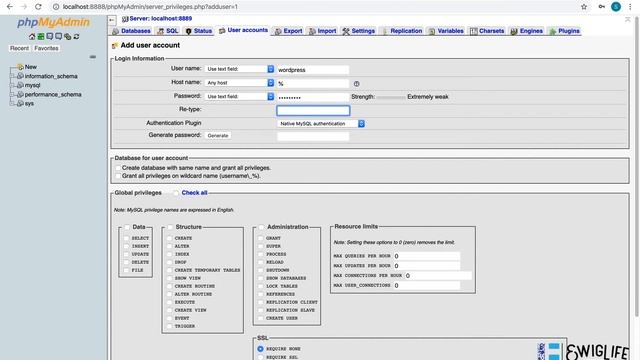
Task: Open the Host name 'Any host' dropdown
Action: click(240, 83)
